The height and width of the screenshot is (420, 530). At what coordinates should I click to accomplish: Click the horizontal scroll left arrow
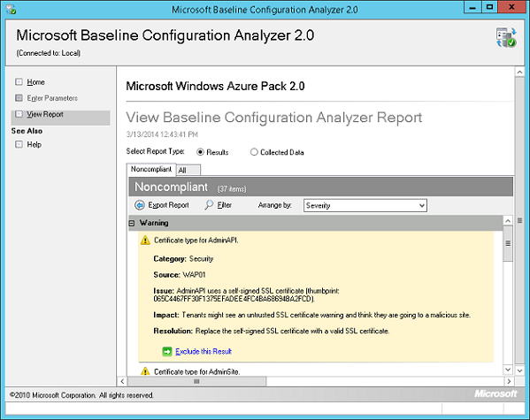point(122,381)
